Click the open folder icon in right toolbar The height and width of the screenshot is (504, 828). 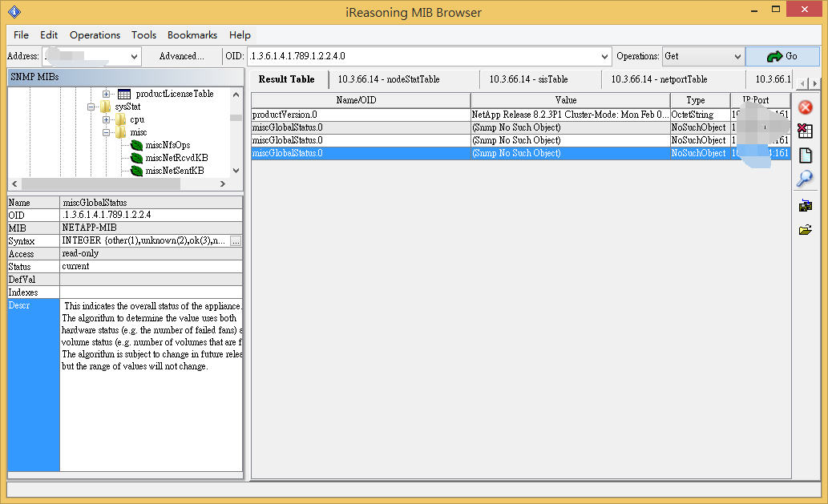[x=806, y=230]
